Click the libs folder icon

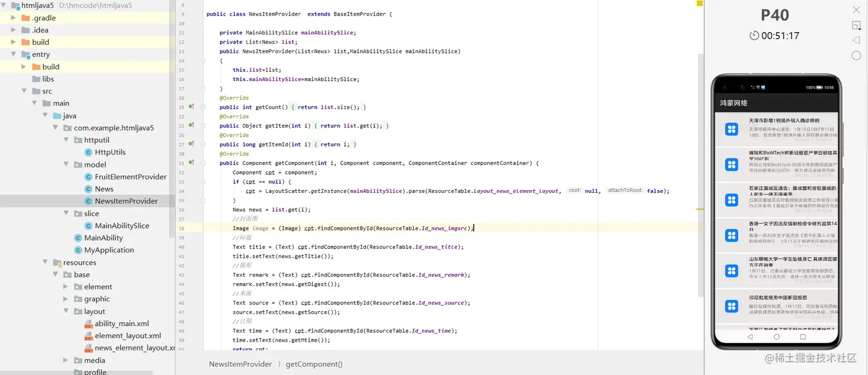[x=36, y=79]
